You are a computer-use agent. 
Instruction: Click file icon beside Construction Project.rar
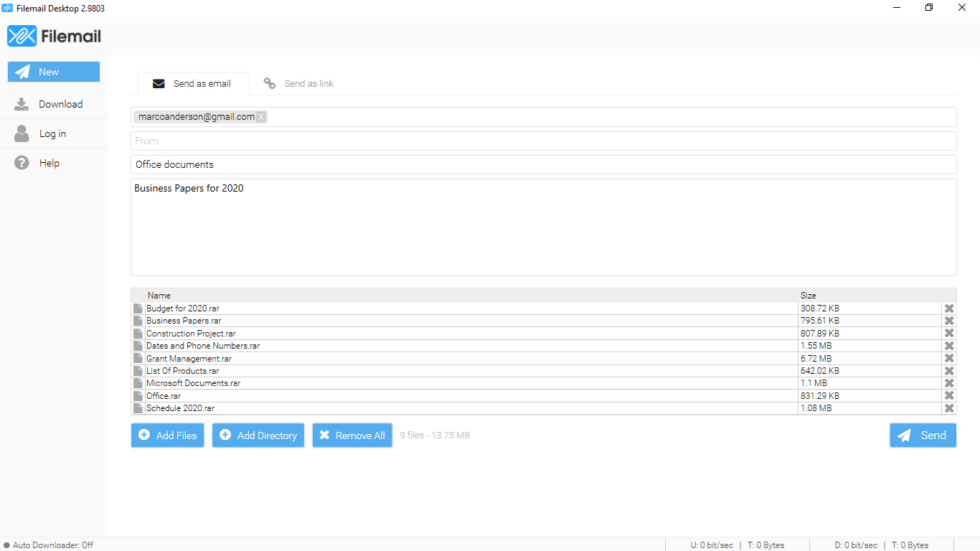point(138,334)
